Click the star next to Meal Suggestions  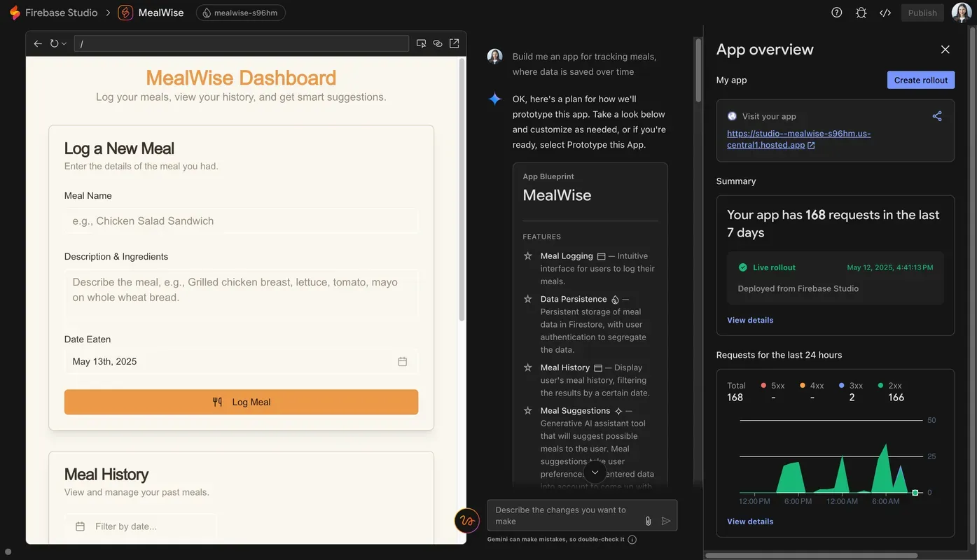(x=528, y=411)
